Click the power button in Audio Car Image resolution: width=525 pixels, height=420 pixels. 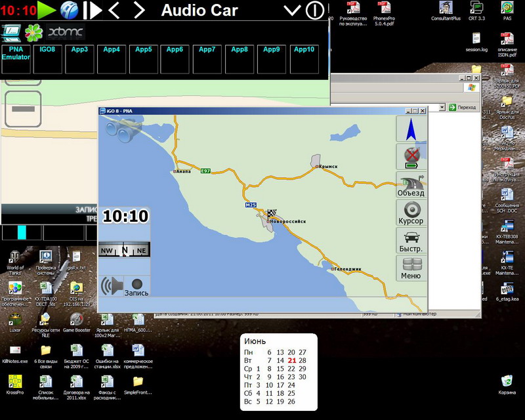coord(316,10)
